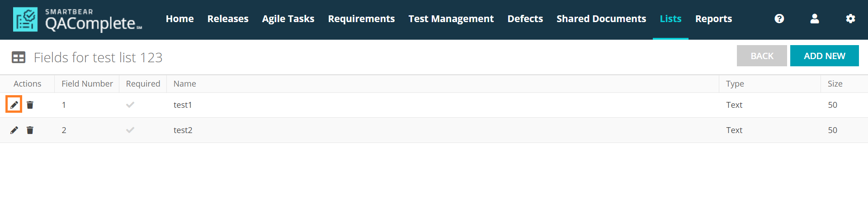Toggle Required checkmark for test1
This screenshot has width=868, height=198.
pos(130,105)
